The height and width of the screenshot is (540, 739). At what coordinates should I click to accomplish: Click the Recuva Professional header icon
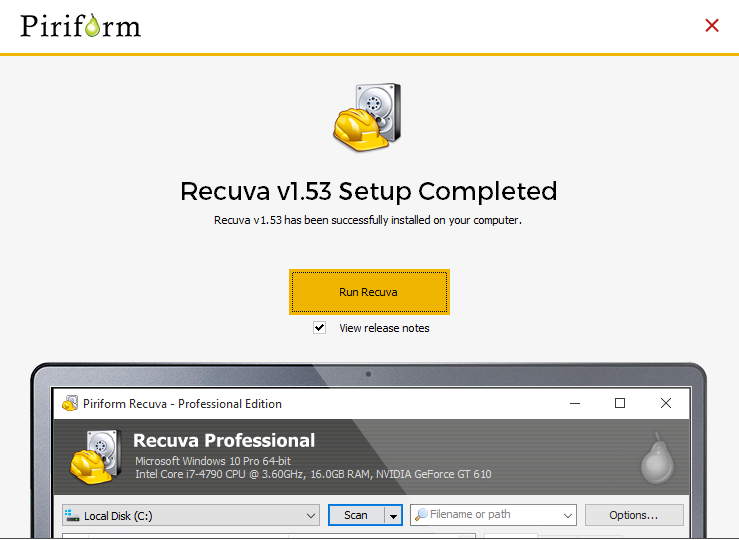click(x=96, y=457)
